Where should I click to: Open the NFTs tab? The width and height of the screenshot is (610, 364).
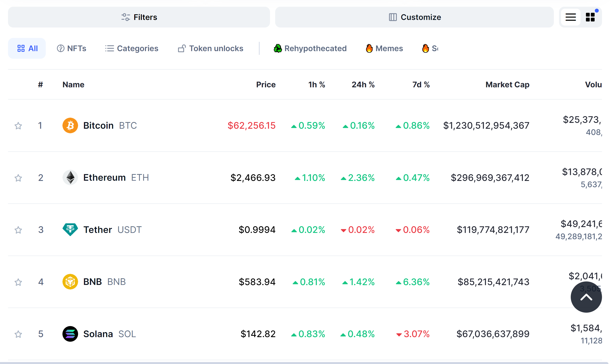(x=72, y=48)
